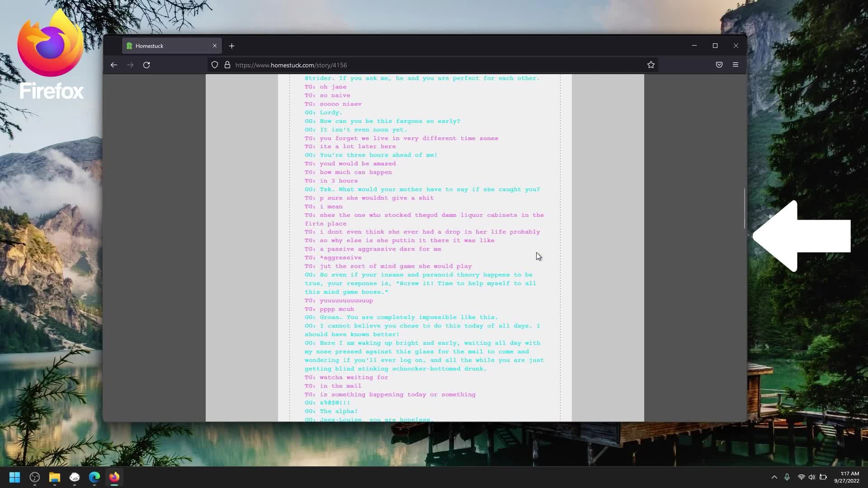Open the Windows Start menu
Image resolution: width=868 pixels, height=488 pixels.
14,477
